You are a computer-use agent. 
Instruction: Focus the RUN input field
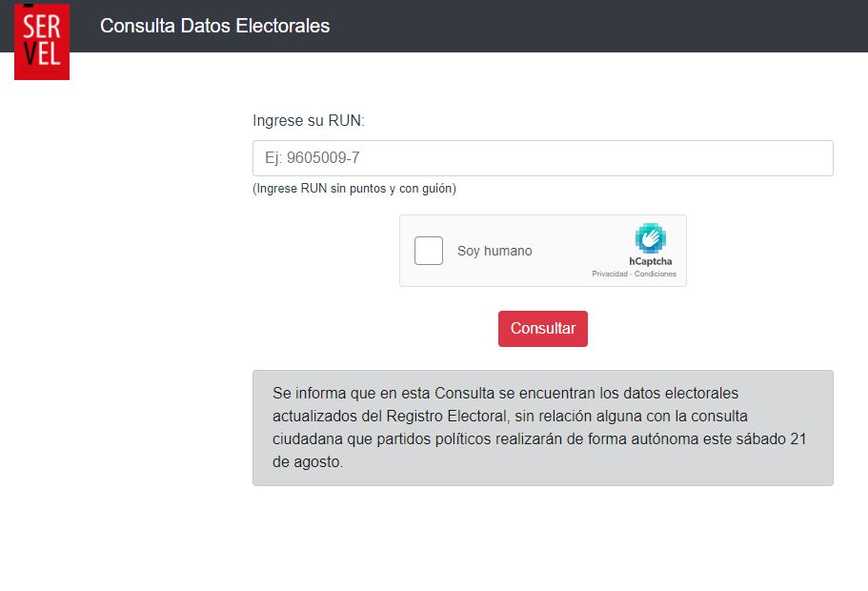pos(542,158)
